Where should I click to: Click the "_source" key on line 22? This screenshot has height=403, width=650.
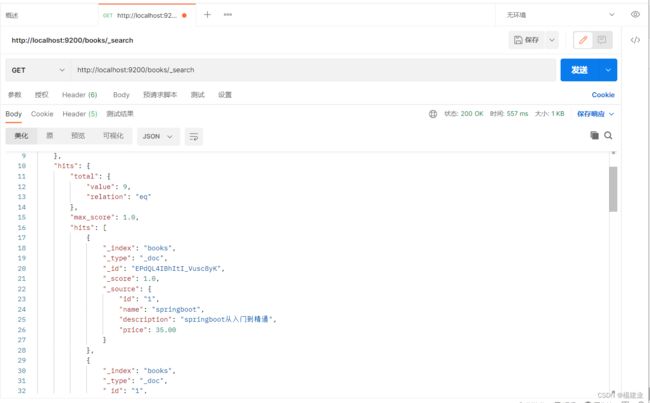pos(121,289)
